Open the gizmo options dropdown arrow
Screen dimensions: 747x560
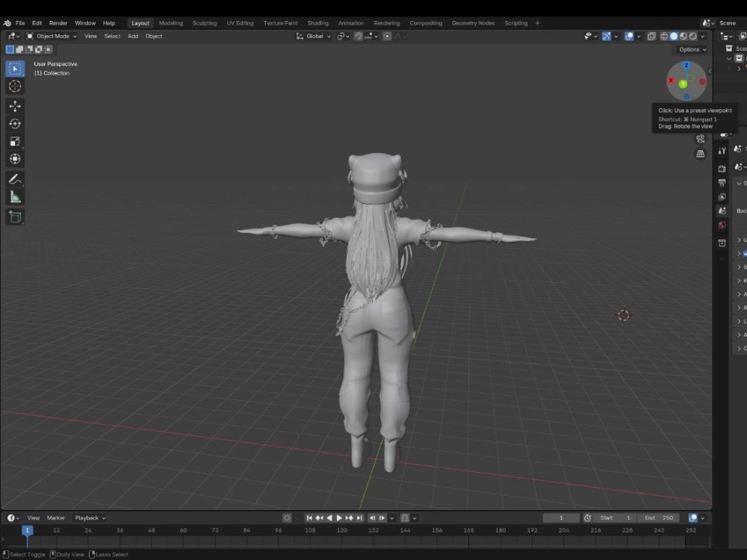tap(616, 36)
